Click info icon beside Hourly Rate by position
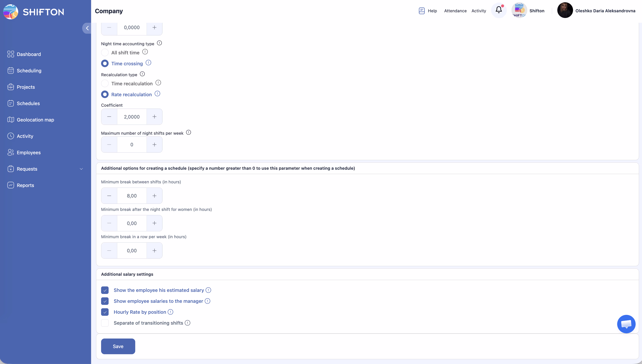Viewport: 642px width, 364px height. pyautogui.click(x=170, y=312)
